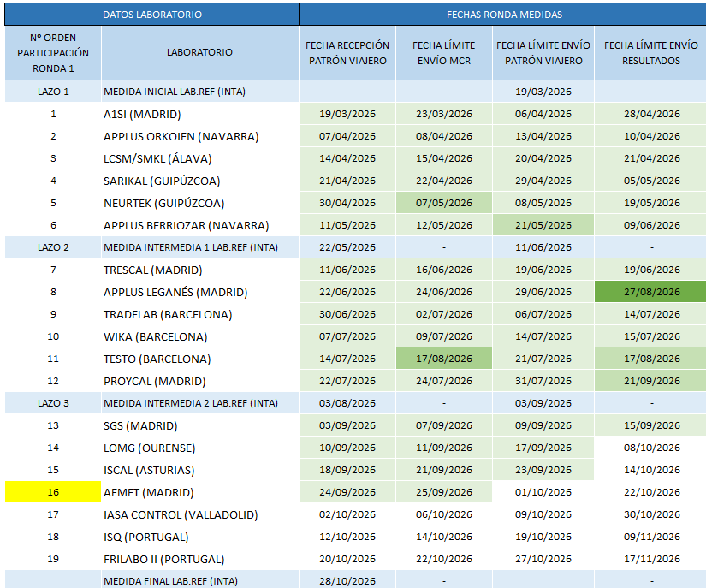Select 28/10/2026 in MEDIDA FINAL row
The width and height of the screenshot is (706, 588).
coord(347,580)
